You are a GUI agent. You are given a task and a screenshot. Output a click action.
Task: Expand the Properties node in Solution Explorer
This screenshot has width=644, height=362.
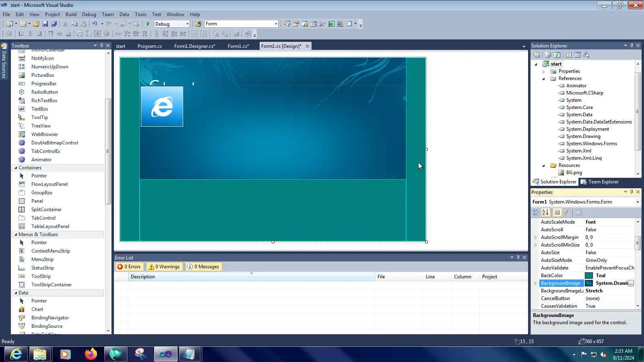pyautogui.click(x=543, y=72)
